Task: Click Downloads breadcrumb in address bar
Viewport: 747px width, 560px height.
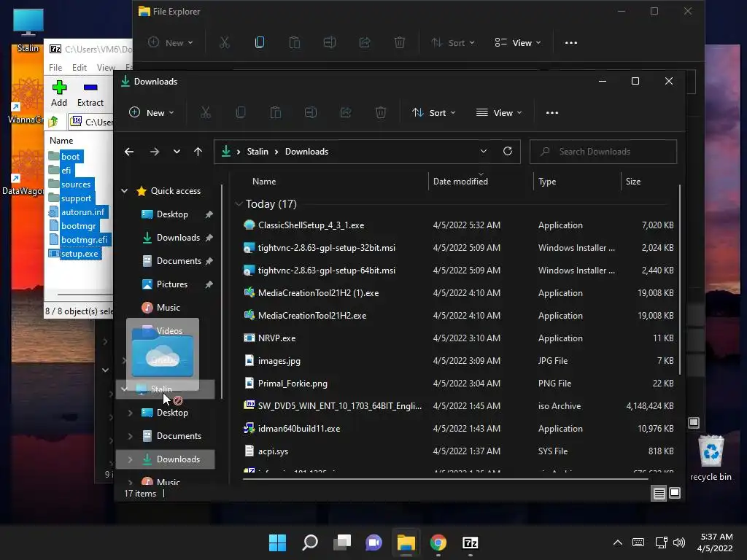Action: pos(306,152)
